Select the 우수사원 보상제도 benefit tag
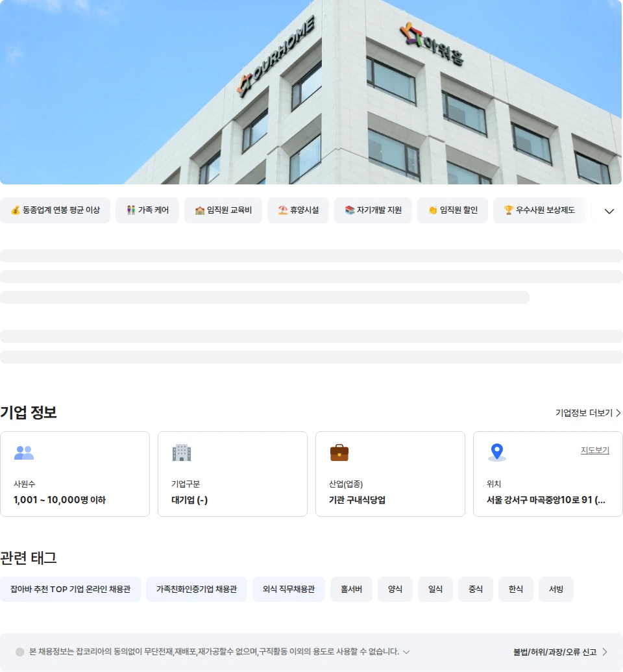623x672 pixels. pyautogui.click(x=539, y=210)
